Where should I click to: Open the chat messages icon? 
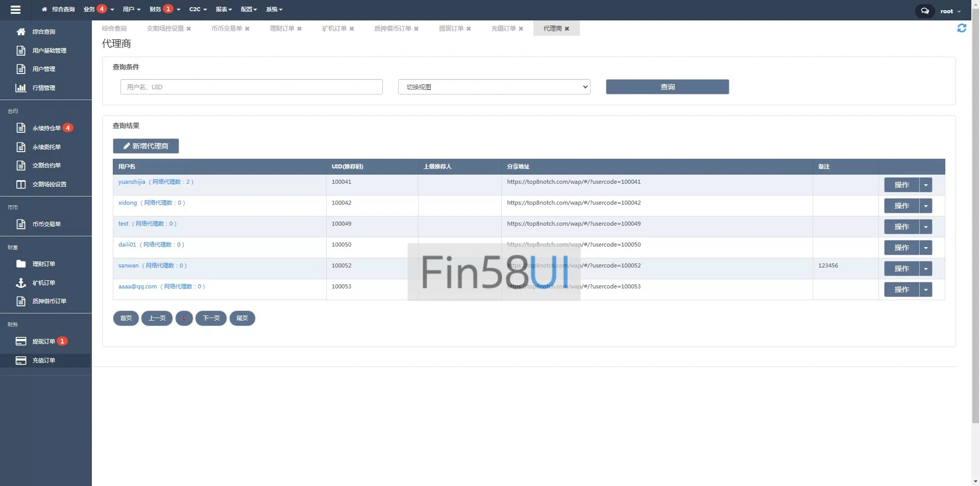click(x=924, y=11)
